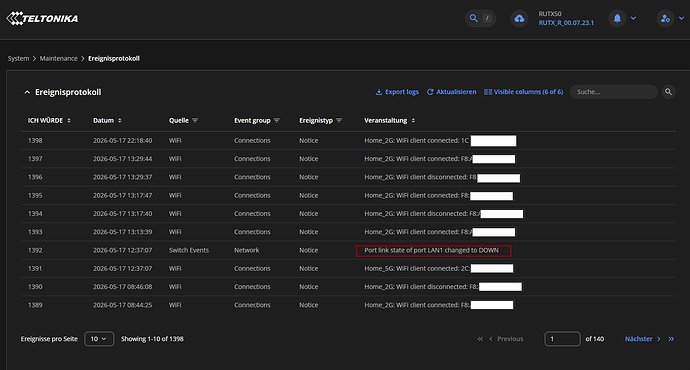Collapse the Ereignisprotokoll section
Screen dimensions: 690x370
(27, 92)
